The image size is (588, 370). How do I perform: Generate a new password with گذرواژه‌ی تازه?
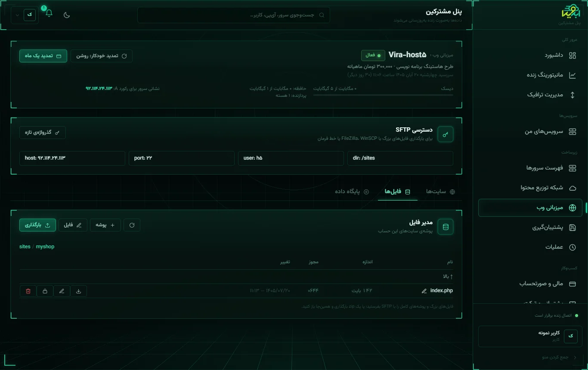click(x=43, y=133)
